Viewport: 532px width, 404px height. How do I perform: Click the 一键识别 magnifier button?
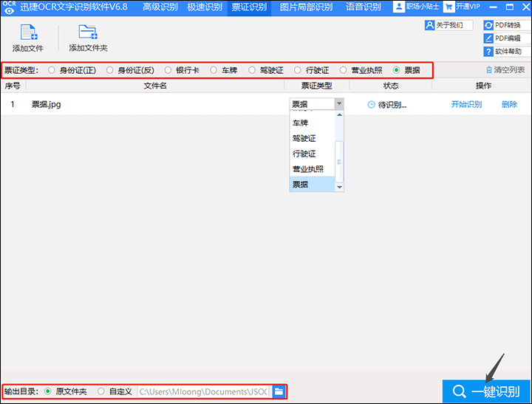[486, 391]
